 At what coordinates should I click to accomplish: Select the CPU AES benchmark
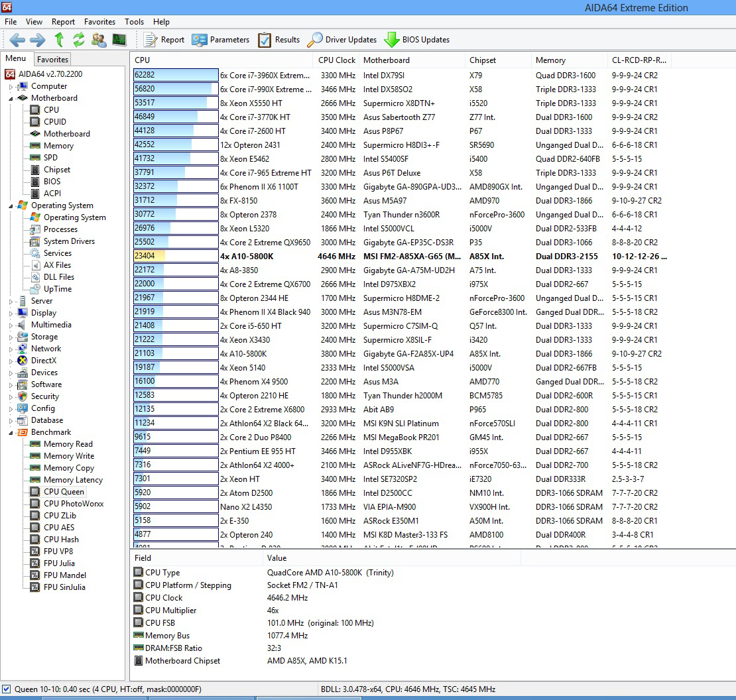click(x=58, y=528)
